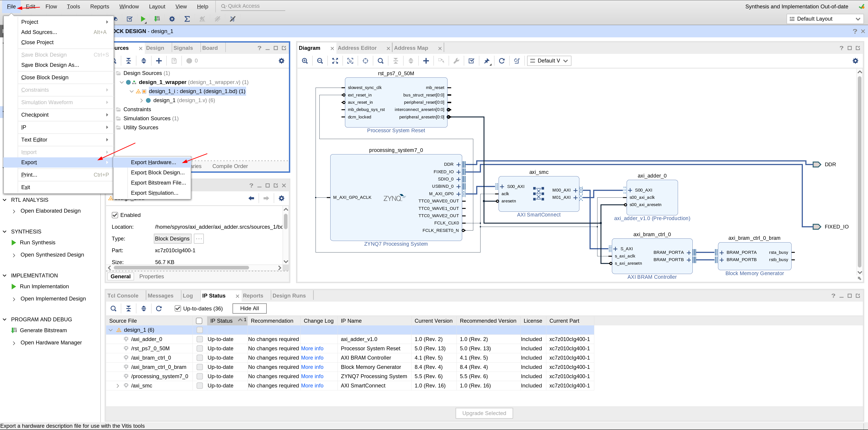The width and height of the screenshot is (868, 430).
Task: Toggle the Up-to-dates (36) checkbox
Action: (x=178, y=308)
